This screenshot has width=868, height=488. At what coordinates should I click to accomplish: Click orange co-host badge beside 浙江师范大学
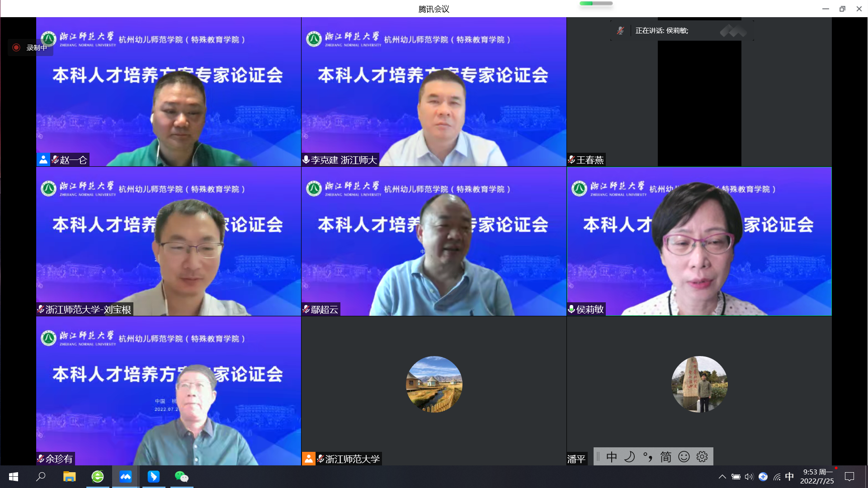point(309,459)
